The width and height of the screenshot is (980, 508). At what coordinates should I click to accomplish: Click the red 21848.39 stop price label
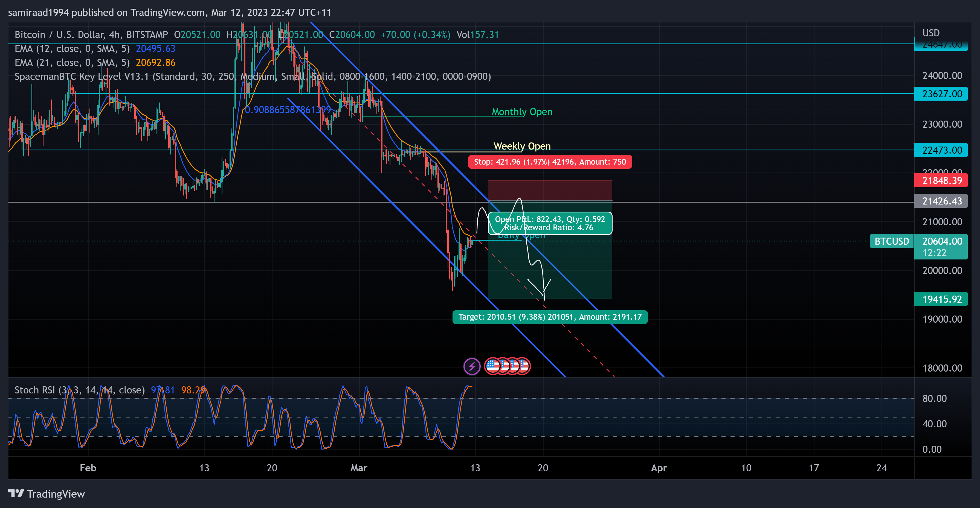(941, 181)
